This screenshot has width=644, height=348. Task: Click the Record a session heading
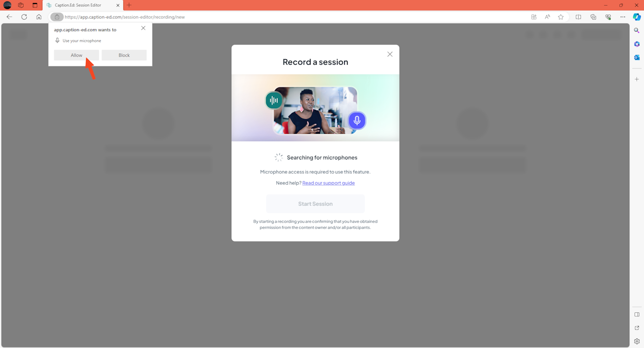(x=315, y=62)
